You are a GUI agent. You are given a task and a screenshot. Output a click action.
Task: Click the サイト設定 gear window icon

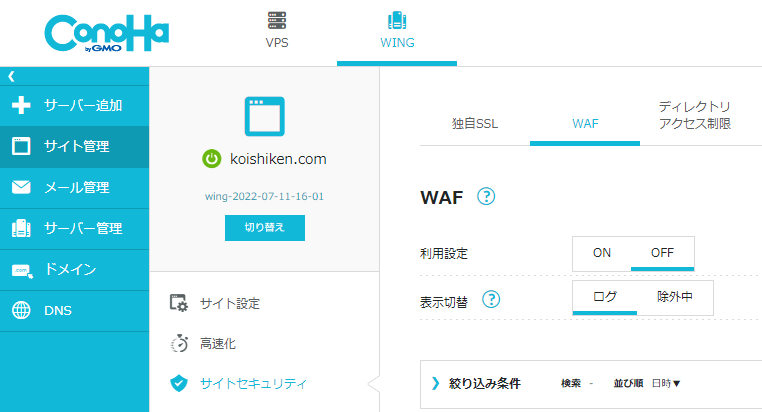coord(179,303)
